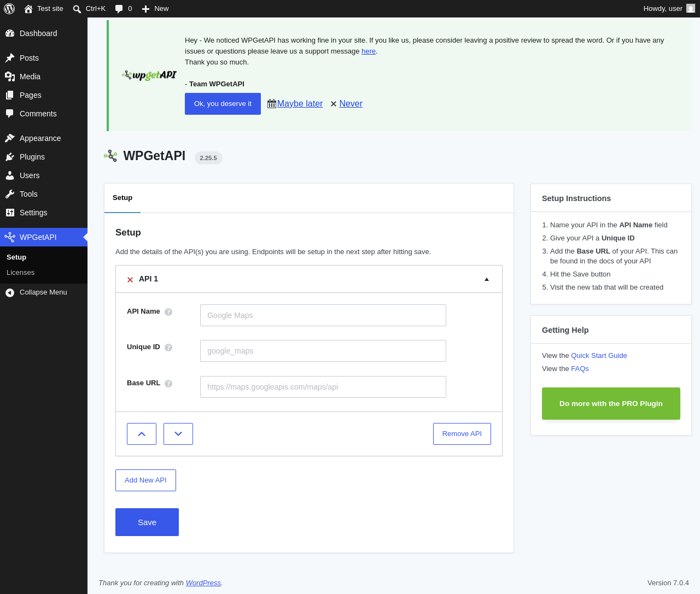Click the Comments icon in sidebar
This screenshot has width=700, height=594.
point(10,114)
